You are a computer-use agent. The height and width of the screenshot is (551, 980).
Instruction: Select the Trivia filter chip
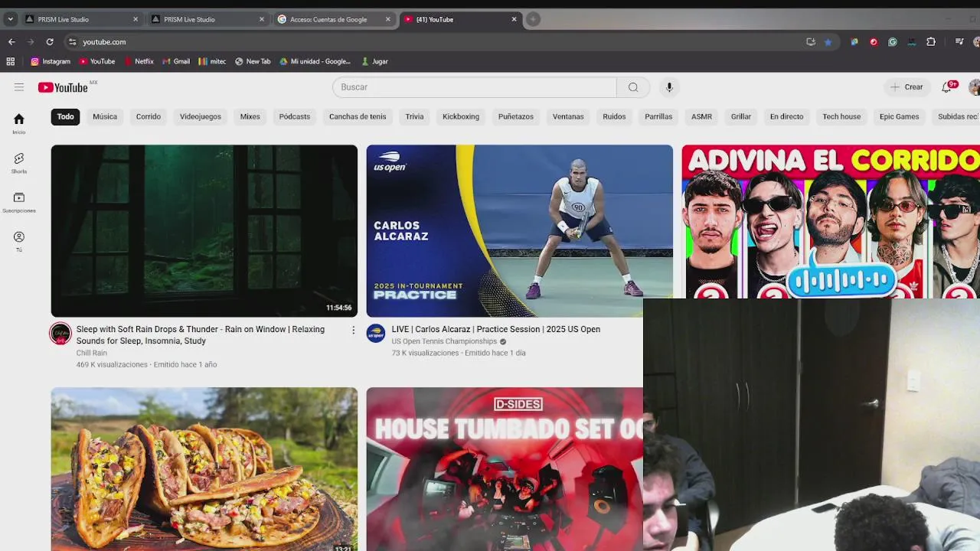(414, 116)
